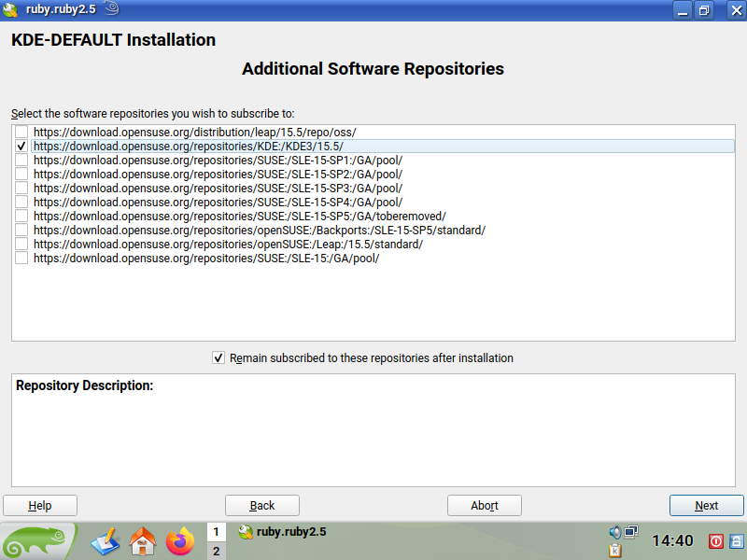Enable the SLE-15-SP5:/GA/toberemoved repository checkbox
Screen dimensions: 747x560
pos(21,217)
